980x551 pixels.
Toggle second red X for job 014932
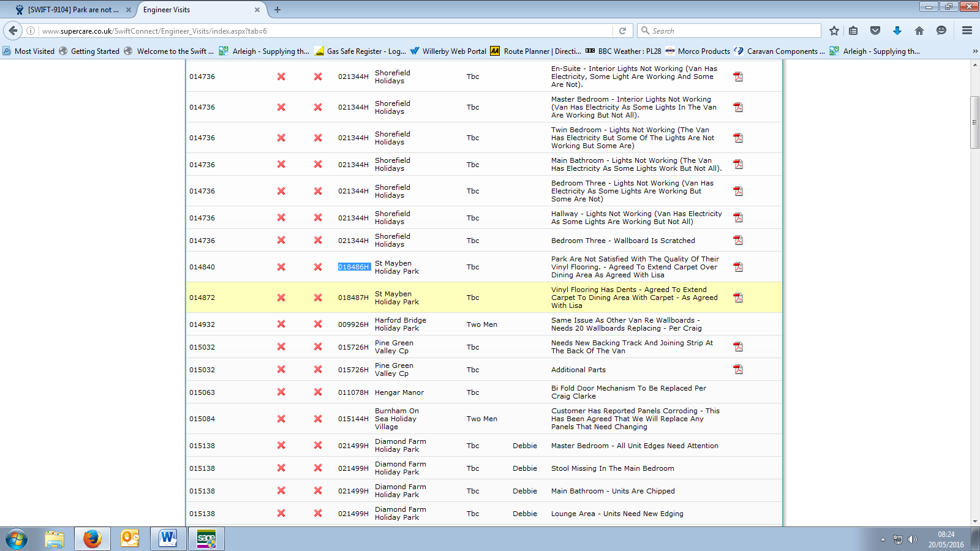(318, 324)
